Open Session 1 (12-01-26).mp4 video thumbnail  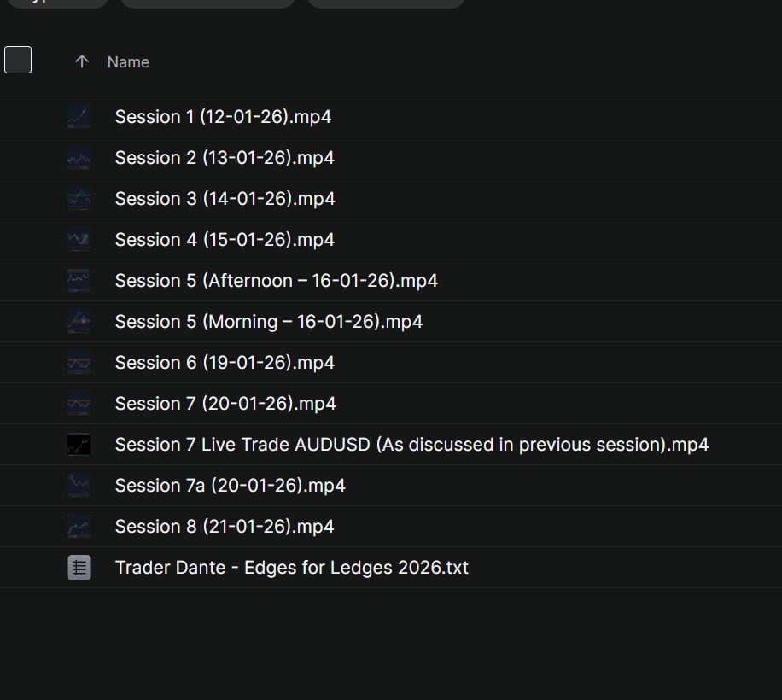79,117
